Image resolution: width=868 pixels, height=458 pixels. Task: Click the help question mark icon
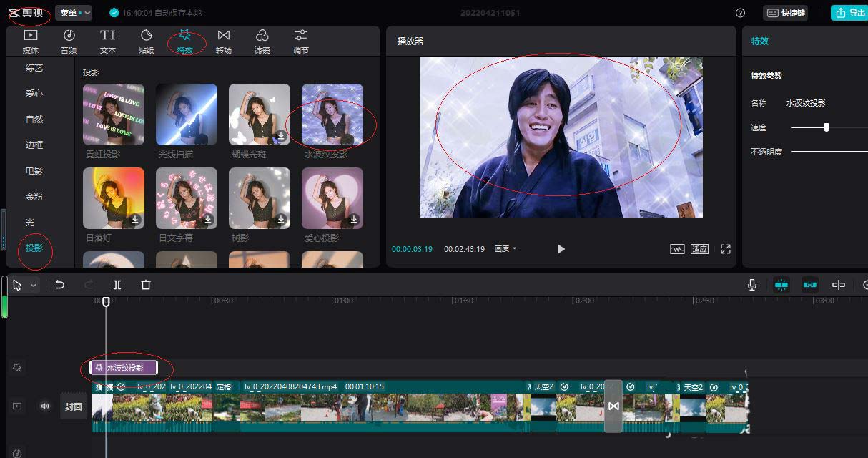740,12
